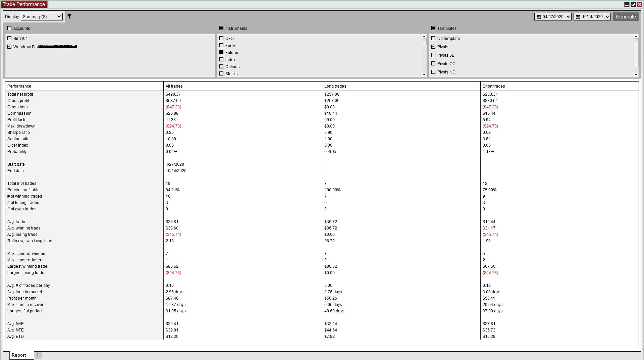Uncheck the Woodrow Fox account

tap(9, 47)
